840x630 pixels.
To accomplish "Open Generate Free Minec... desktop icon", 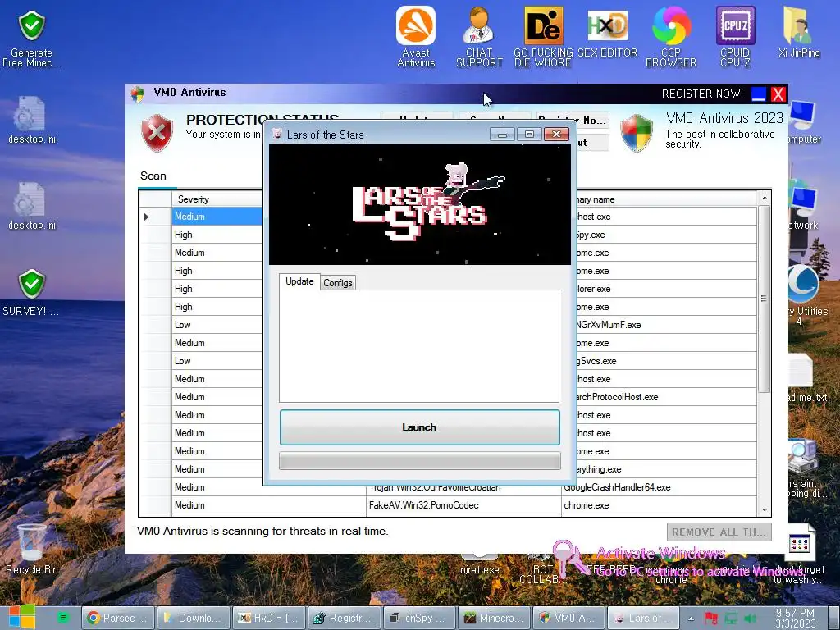I will (31, 39).
